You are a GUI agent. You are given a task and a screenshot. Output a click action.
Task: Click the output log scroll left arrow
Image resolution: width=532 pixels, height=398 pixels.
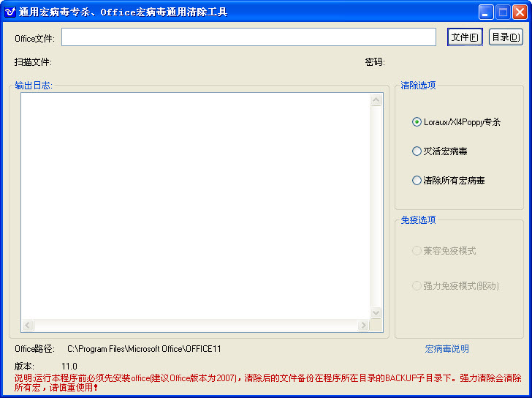tap(28, 326)
